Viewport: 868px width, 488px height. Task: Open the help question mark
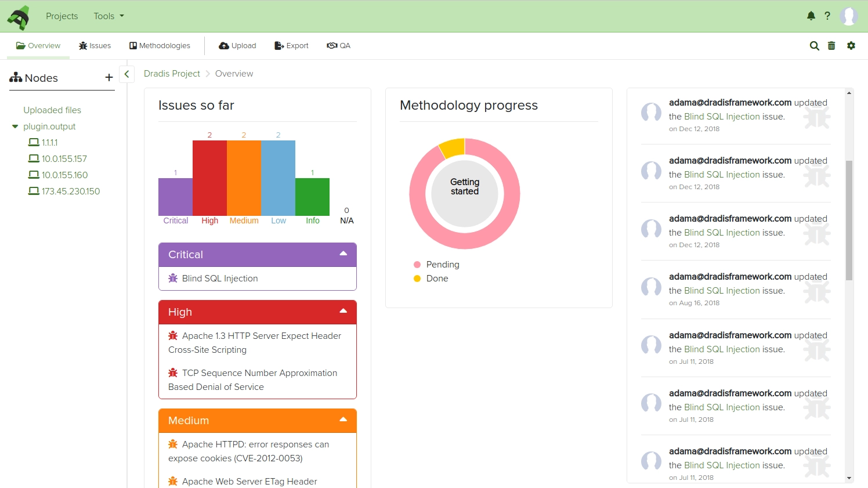[827, 16]
